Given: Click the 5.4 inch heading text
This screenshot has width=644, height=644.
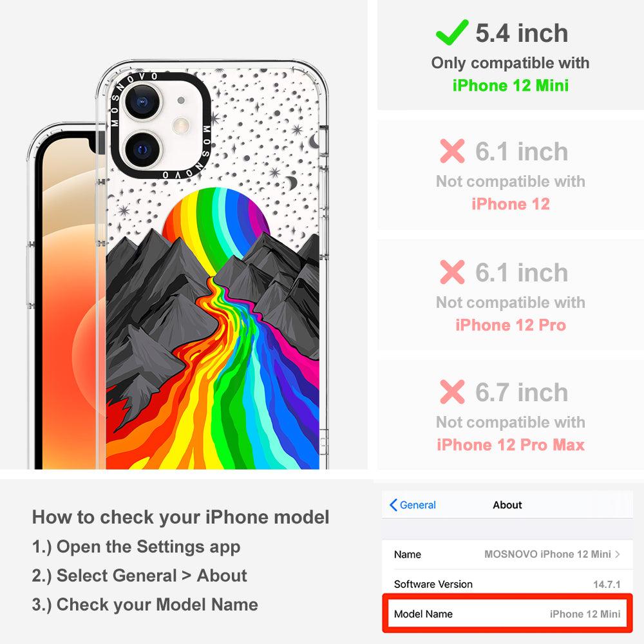Looking at the screenshot, I should (522, 33).
